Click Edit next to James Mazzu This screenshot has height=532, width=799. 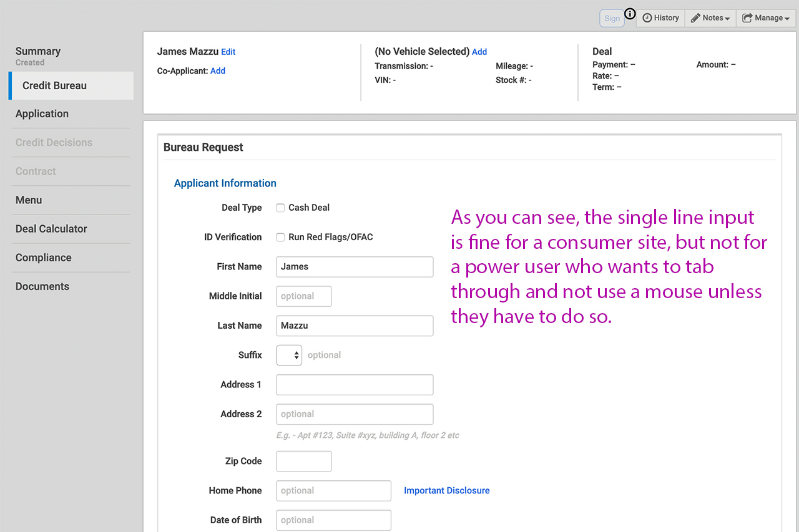[x=228, y=52]
